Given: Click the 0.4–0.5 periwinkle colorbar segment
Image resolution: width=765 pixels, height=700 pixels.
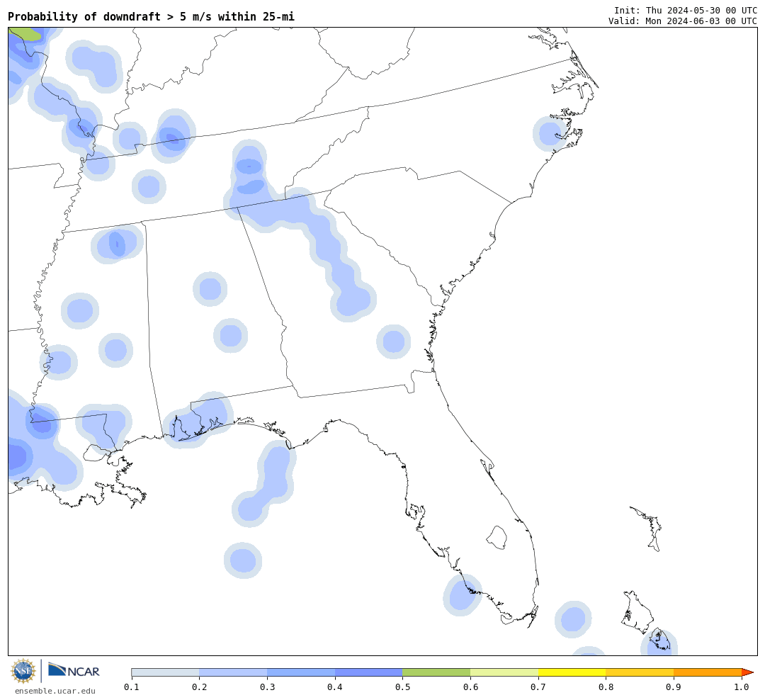Looking at the screenshot, I should [369, 672].
